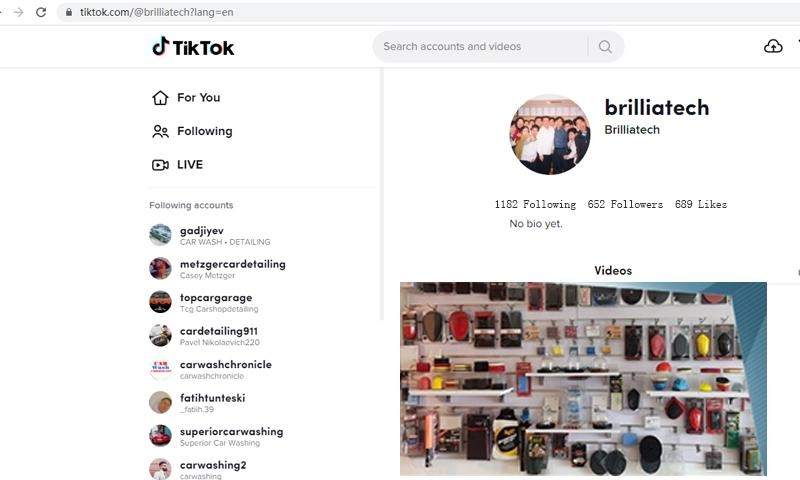
Task: Open the gadjiyev account avatar
Action: 160,235
